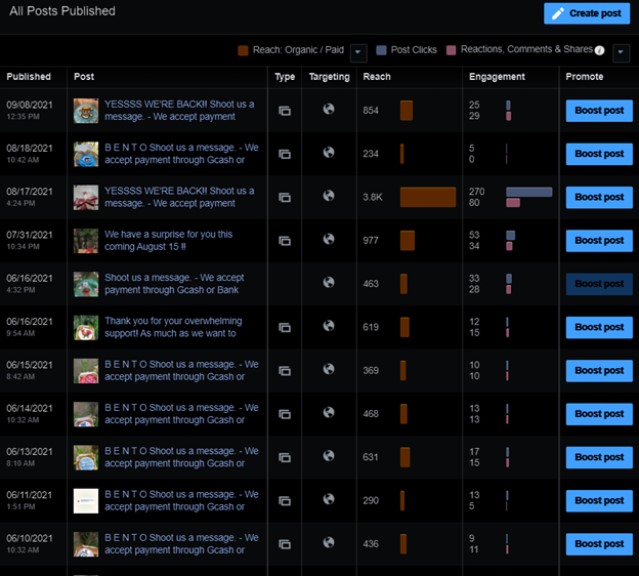Screen dimensions: 639x576
Task: Sort by the Published column header
Action: point(29,77)
